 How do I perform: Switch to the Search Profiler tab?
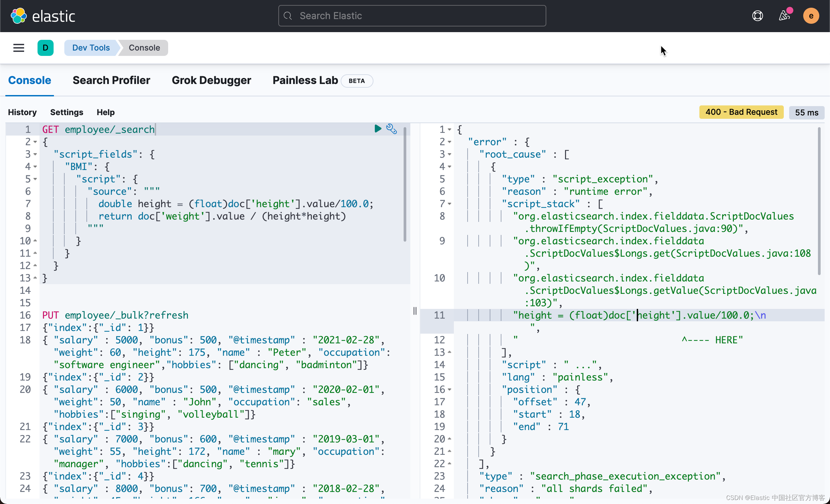pyautogui.click(x=111, y=80)
